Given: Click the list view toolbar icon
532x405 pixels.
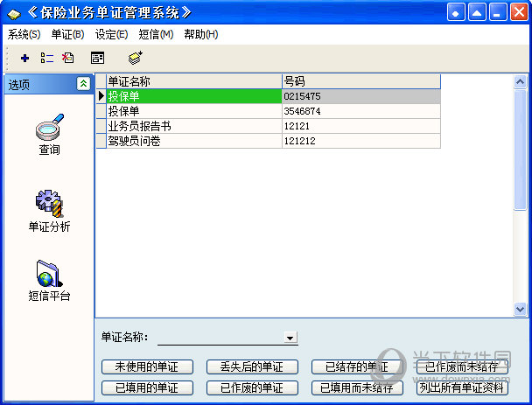Looking at the screenshot, I should (47, 59).
